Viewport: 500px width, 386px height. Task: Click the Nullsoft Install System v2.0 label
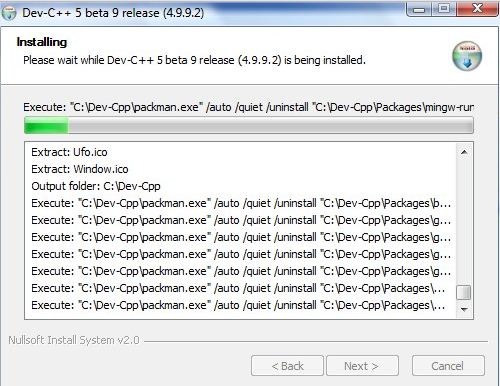click(74, 340)
